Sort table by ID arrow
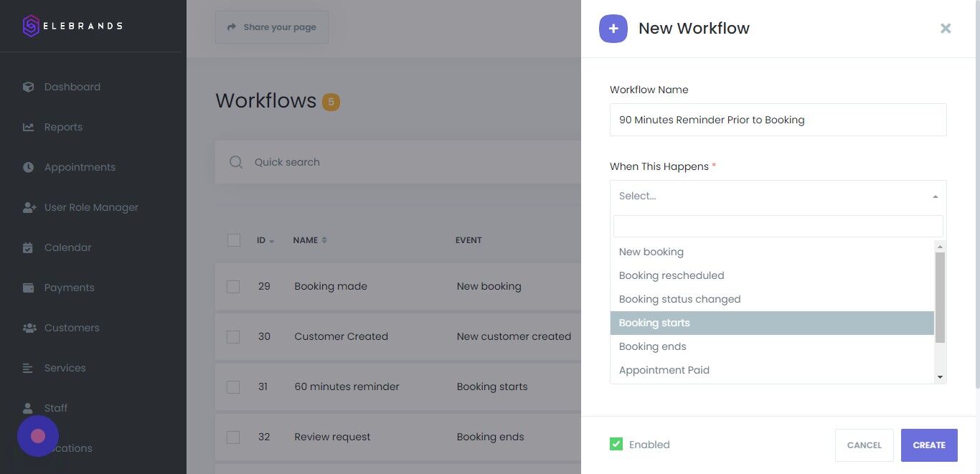This screenshot has width=980, height=474. [x=272, y=241]
